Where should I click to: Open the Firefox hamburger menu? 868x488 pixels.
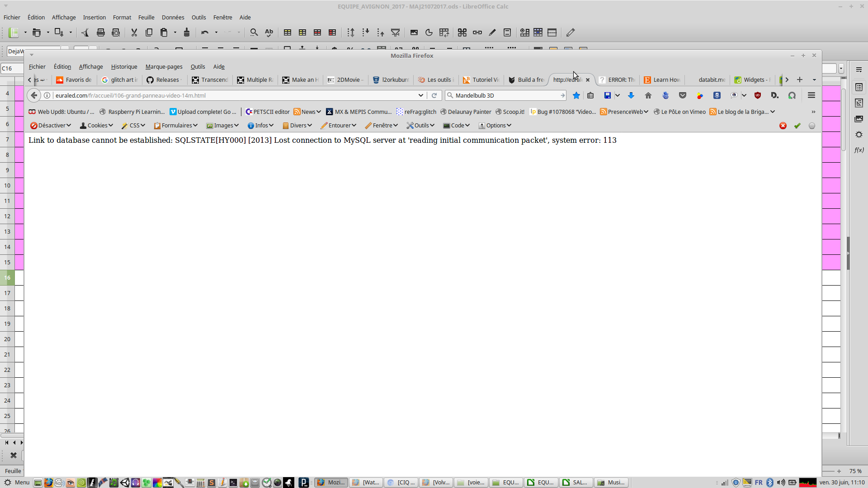pos(811,95)
